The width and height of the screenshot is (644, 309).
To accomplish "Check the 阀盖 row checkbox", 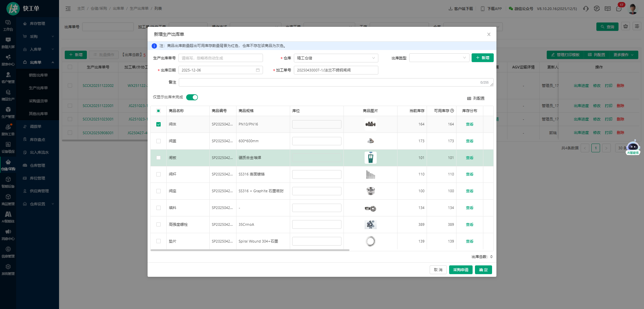I will click(159, 141).
